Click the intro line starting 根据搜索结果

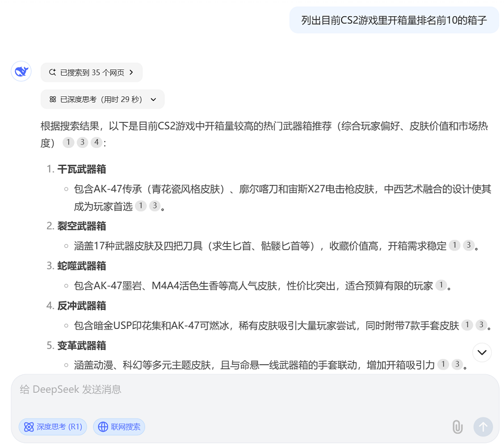(x=264, y=134)
